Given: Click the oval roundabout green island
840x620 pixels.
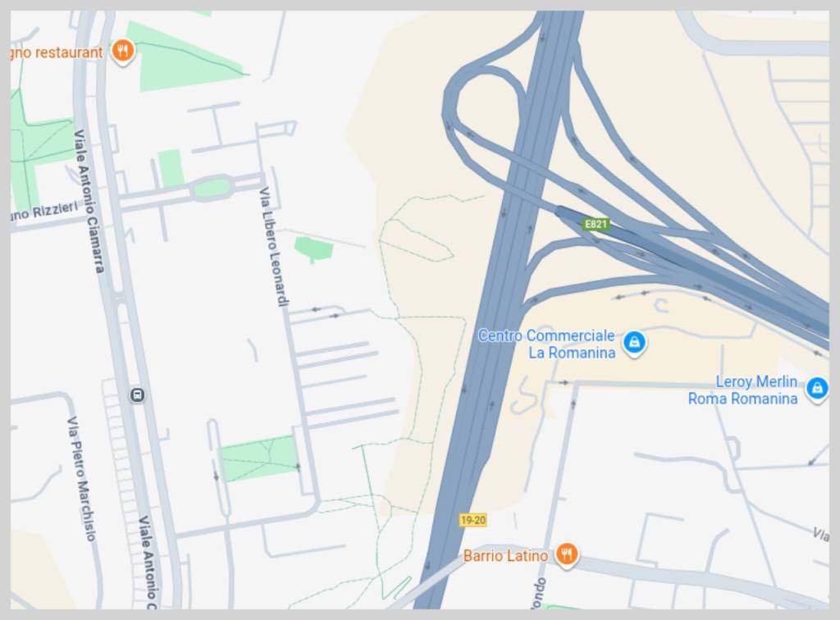Looking at the screenshot, I should (x=212, y=188).
